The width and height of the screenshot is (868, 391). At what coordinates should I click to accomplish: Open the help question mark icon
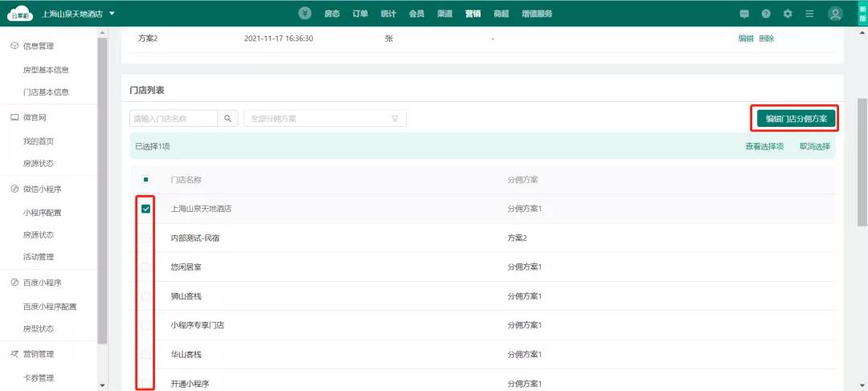(x=766, y=14)
